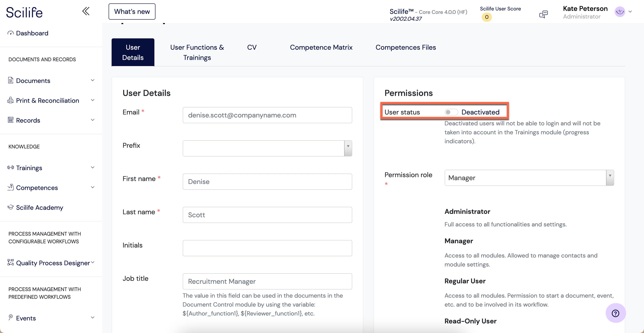
Task: Select the Competences icon
Action: [10, 187]
